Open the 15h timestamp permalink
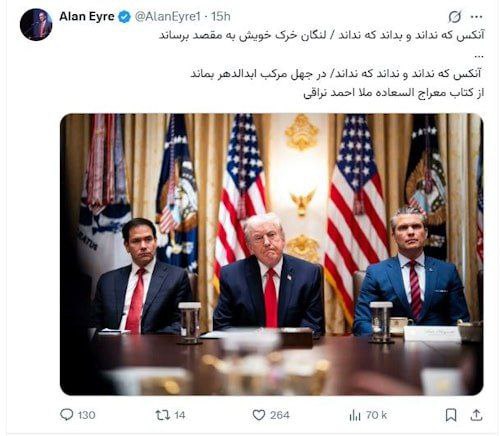The image size is (500, 436). [x=221, y=16]
